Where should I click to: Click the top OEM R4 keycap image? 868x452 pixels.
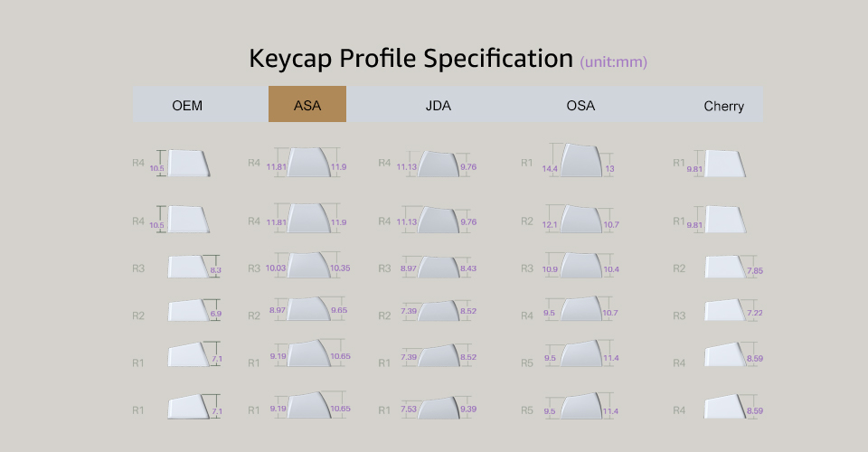pos(187,164)
